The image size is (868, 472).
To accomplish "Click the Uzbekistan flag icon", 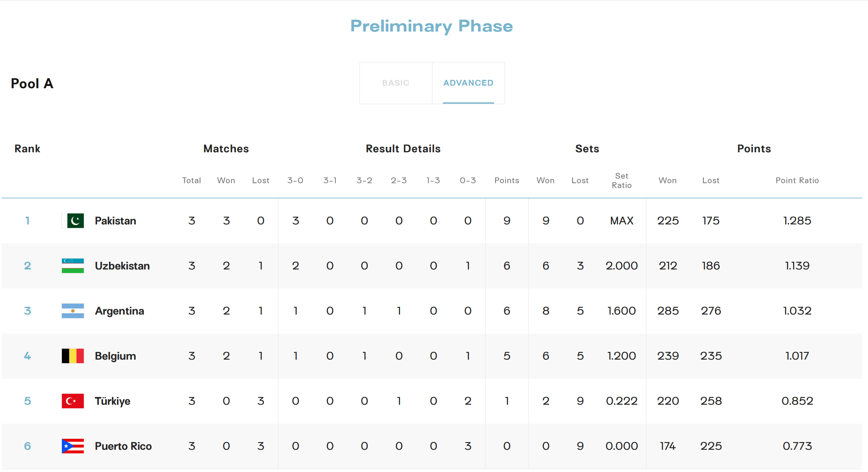I will (x=73, y=266).
